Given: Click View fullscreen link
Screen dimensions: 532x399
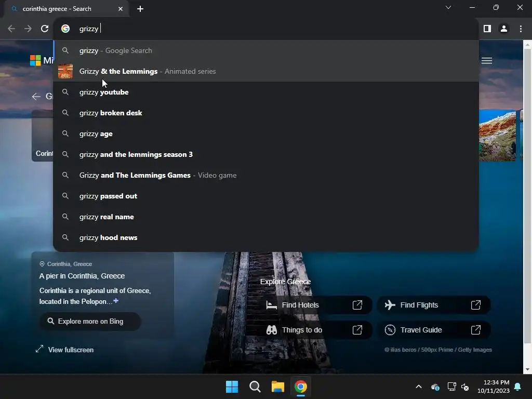Looking at the screenshot, I should (64, 350).
